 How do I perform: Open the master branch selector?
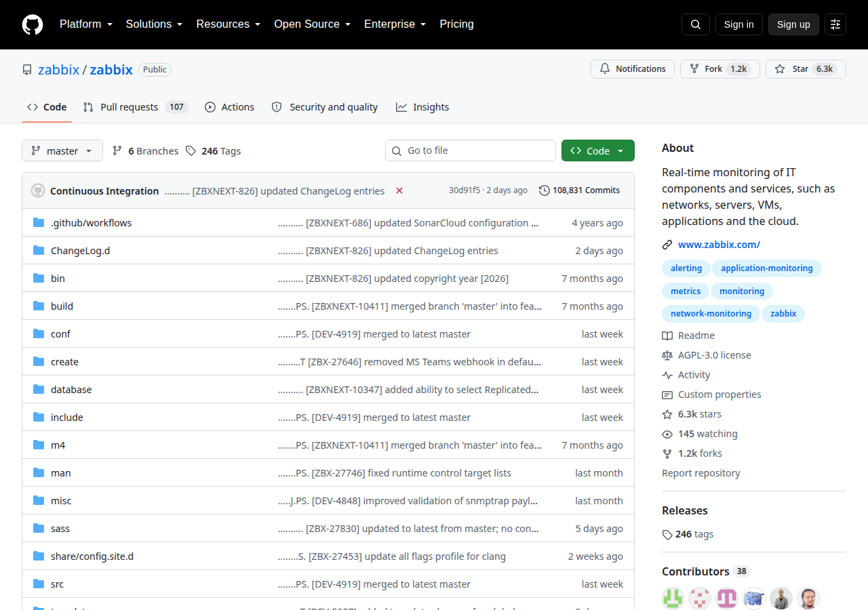[62, 150]
